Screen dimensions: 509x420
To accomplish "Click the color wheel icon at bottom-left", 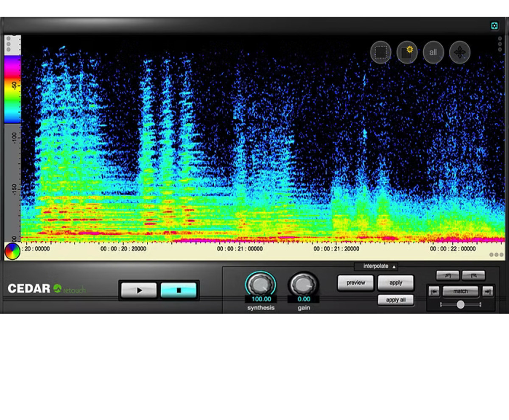I will pyautogui.click(x=12, y=251).
